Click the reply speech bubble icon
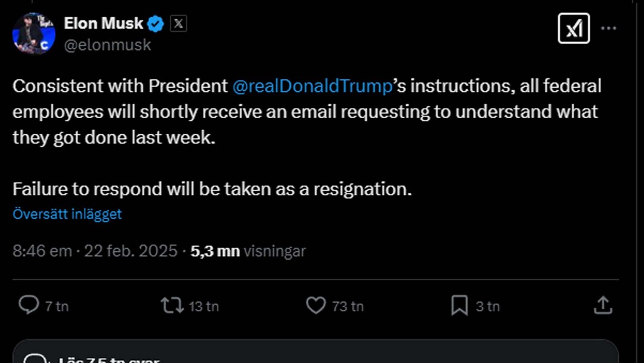 pyautogui.click(x=28, y=306)
